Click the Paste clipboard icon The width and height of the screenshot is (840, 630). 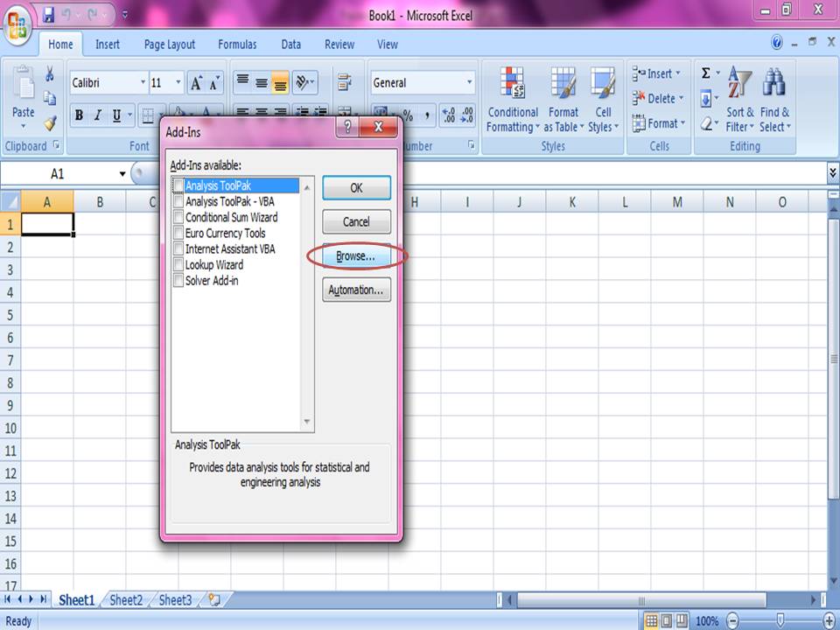coord(24,83)
